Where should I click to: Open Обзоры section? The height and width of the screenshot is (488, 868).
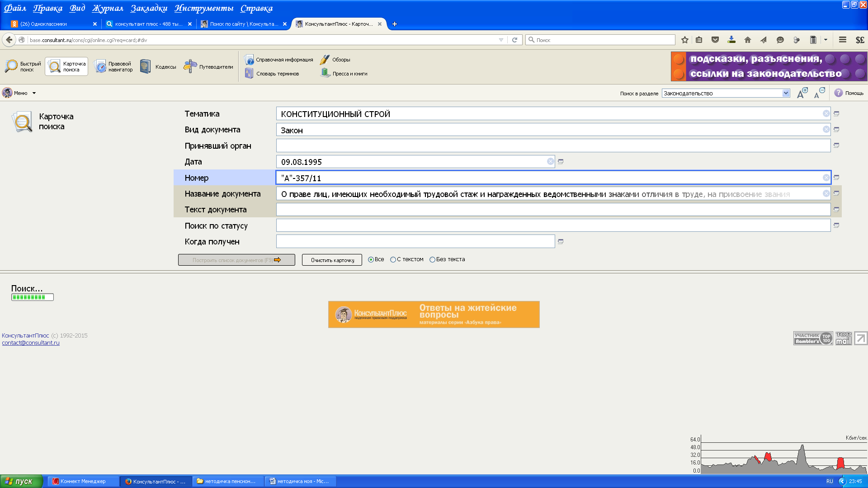pos(335,60)
